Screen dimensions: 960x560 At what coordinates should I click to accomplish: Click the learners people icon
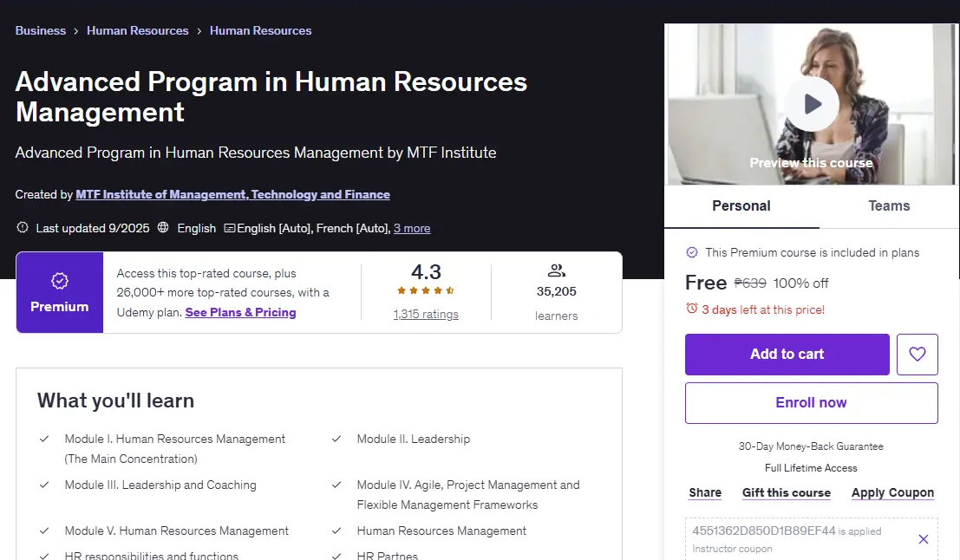point(557,270)
